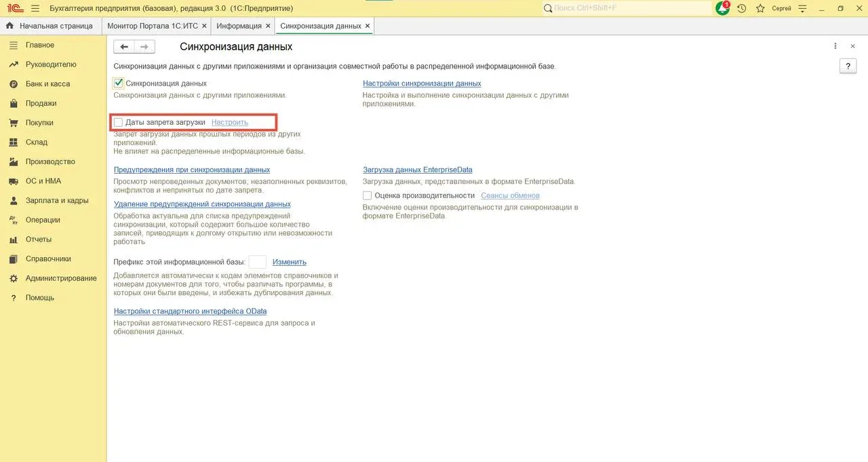Enable Оценка производительности checkbox
Viewport: 868px width, 462px height.
coord(368,195)
